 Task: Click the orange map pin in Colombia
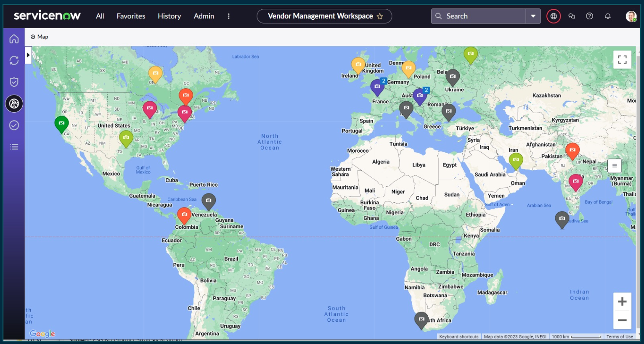[x=184, y=215]
